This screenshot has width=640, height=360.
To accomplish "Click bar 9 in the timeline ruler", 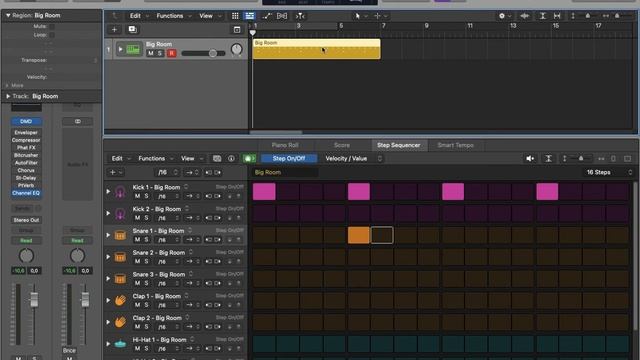I will [x=427, y=26].
